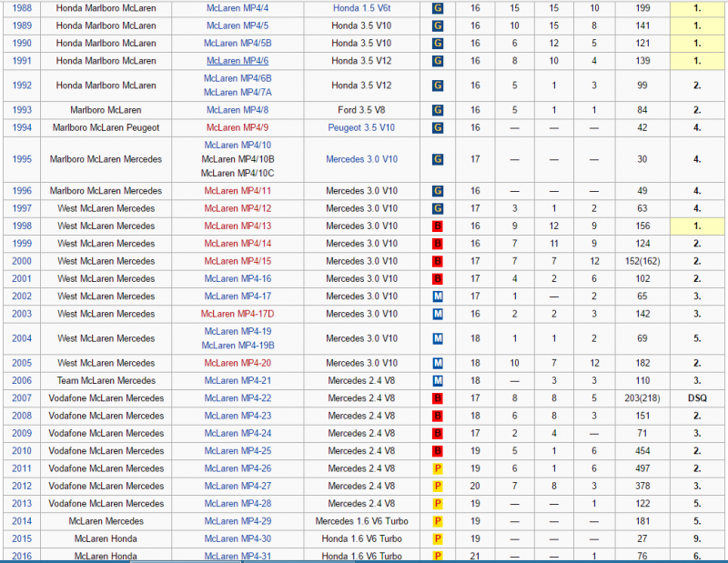Open the 2007 season link
Screen dimensions: 728x563
[22, 398]
